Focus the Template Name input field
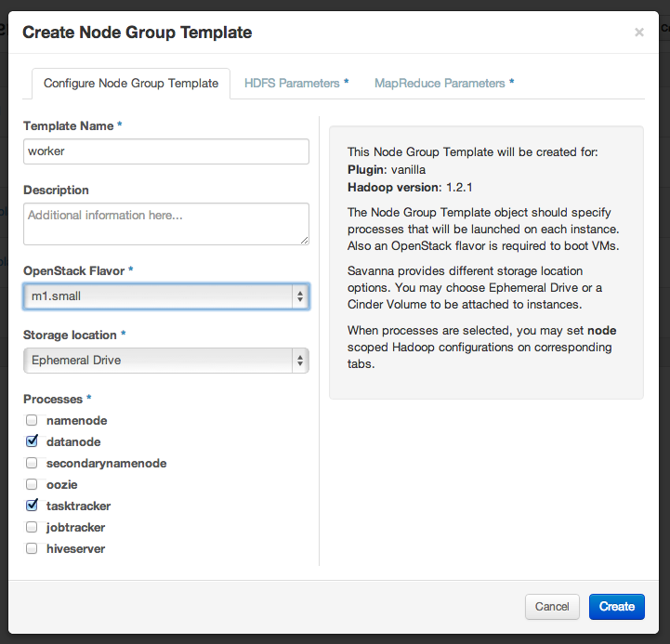This screenshot has height=644, width=670. [x=165, y=151]
